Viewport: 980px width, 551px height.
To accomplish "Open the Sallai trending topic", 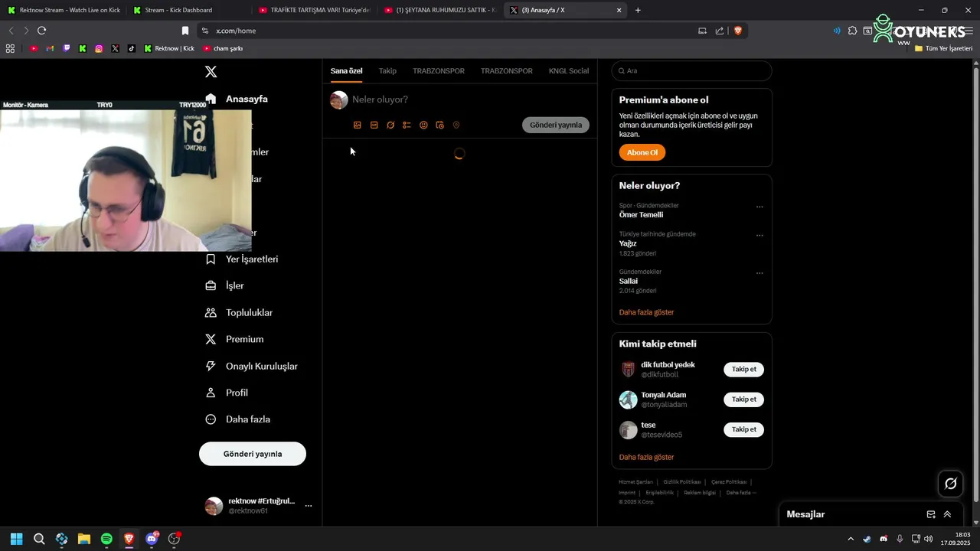I will [629, 281].
